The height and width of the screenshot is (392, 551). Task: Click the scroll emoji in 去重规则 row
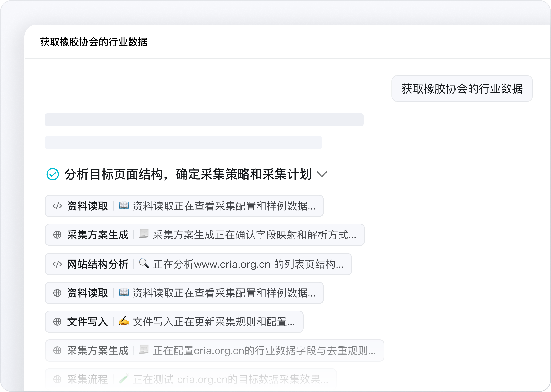tap(144, 350)
